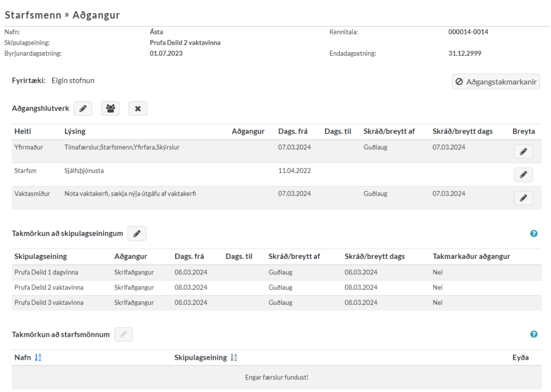Click the Eyða column header
This screenshot has height=392, width=551.
pos(521,358)
